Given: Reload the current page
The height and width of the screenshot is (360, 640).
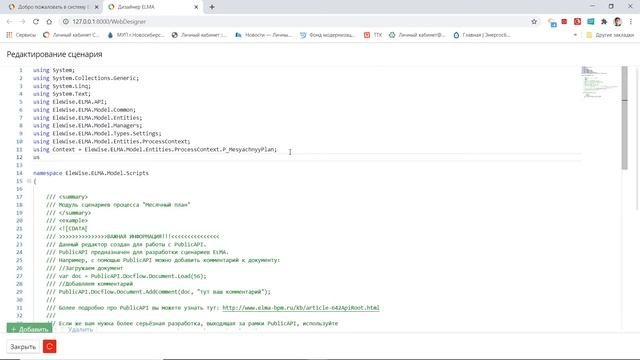Looking at the screenshot, I should pos(36,22).
